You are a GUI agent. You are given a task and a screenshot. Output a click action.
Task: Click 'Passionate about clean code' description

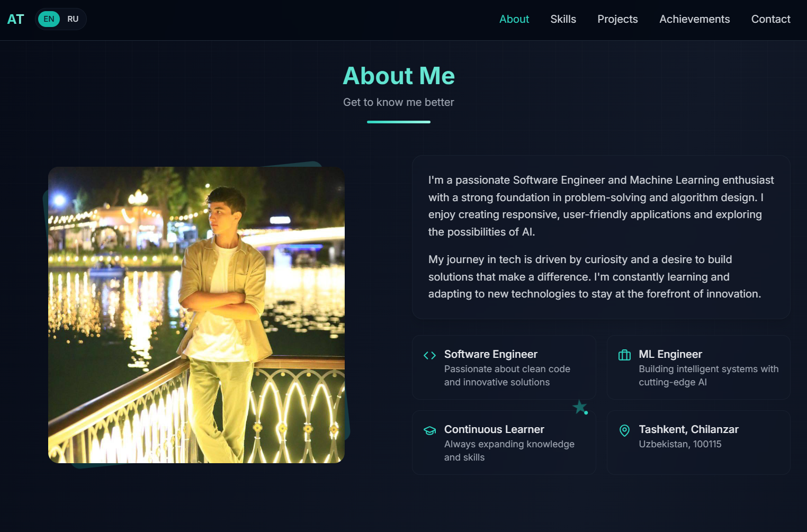click(x=507, y=375)
